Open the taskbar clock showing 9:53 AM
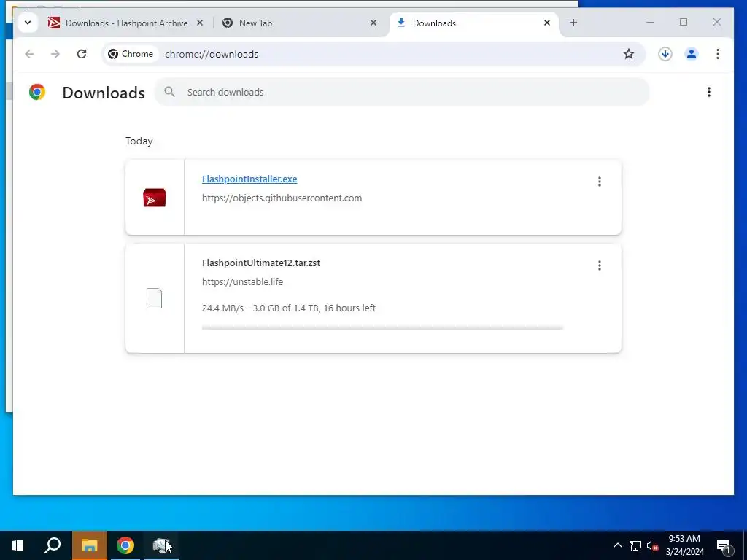The width and height of the screenshot is (747, 560). tap(684, 545)
